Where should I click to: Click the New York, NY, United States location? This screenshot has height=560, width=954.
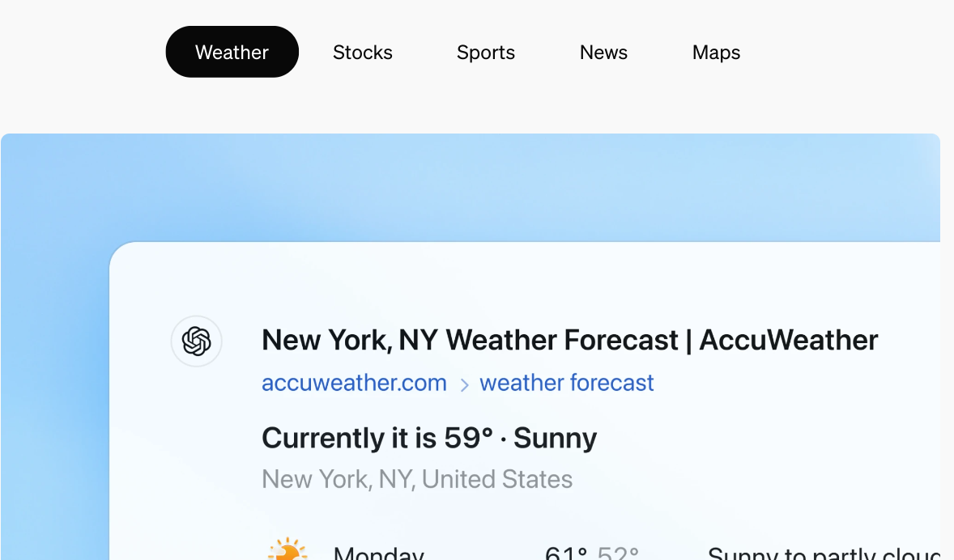click(417, 479)
